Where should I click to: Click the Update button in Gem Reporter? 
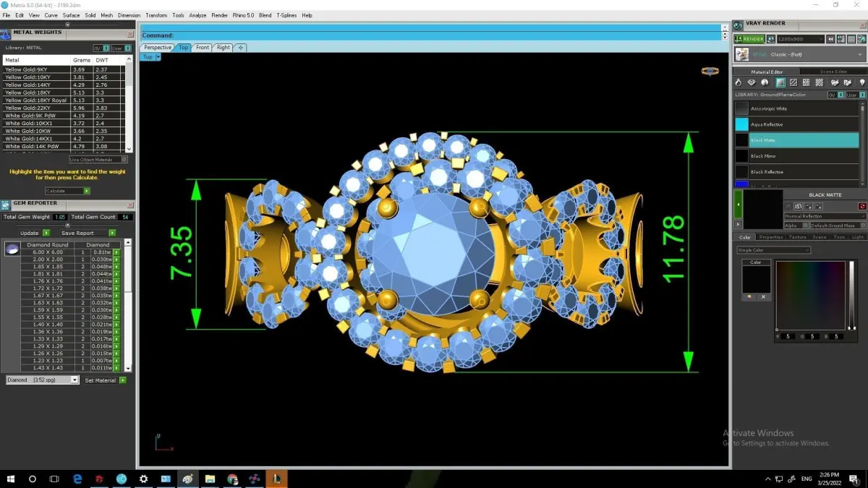click(34, 233)
